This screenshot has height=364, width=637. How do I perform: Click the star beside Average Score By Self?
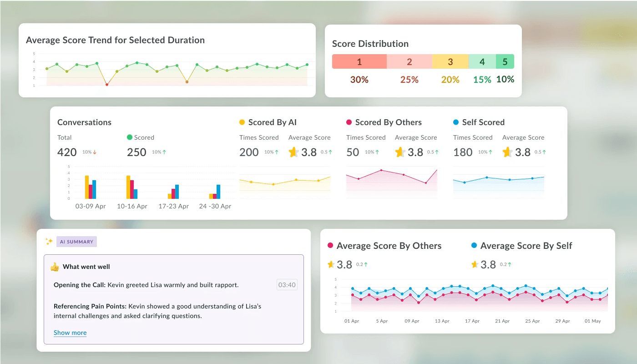475,264
